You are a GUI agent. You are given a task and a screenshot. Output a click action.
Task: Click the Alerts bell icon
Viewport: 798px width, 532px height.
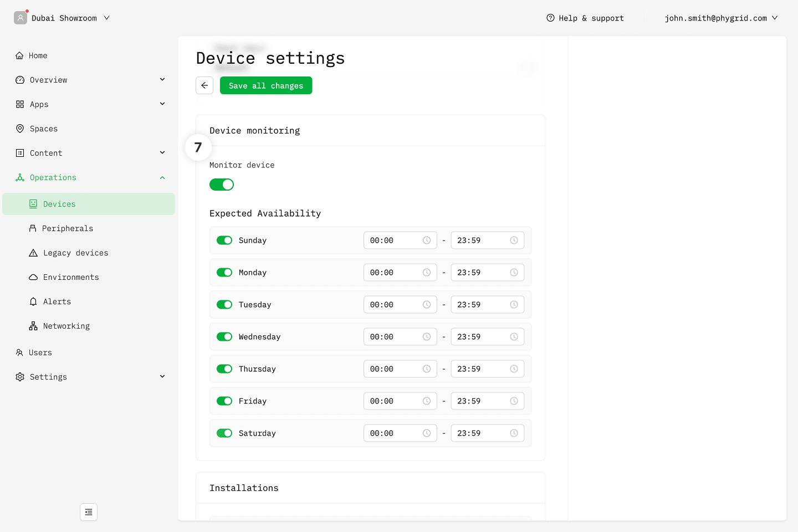(x=33, y=301)
